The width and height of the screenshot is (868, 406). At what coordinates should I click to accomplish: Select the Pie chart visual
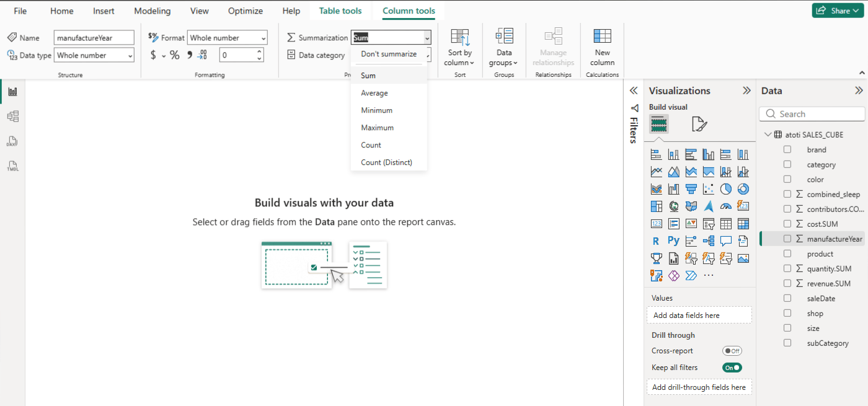coord(726,189)
